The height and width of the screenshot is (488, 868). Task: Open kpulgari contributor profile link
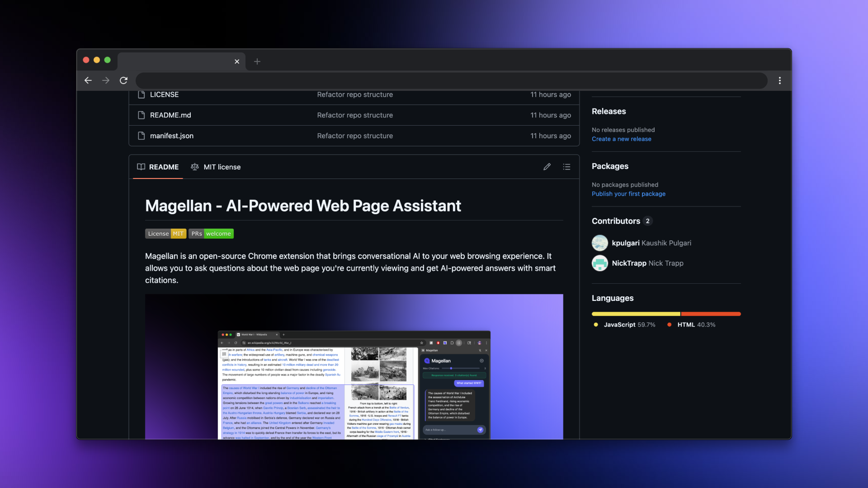pyautogui.click(x=651, y=243)
